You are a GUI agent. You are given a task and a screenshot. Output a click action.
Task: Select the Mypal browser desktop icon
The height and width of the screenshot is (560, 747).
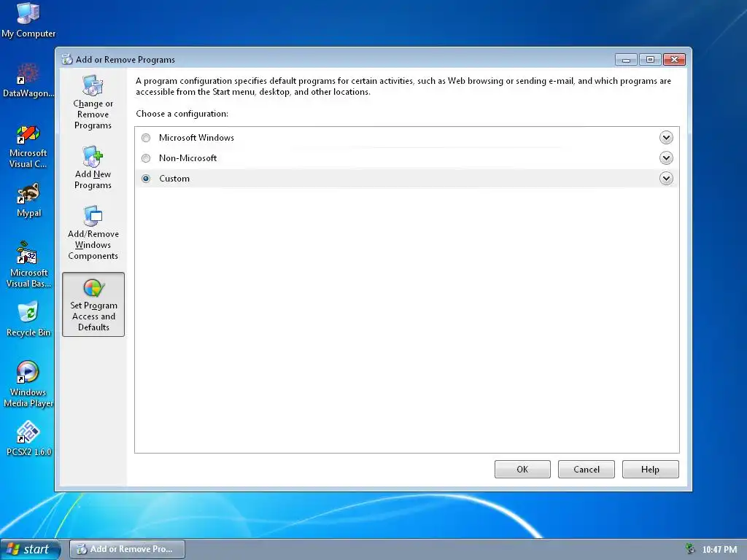28,200
